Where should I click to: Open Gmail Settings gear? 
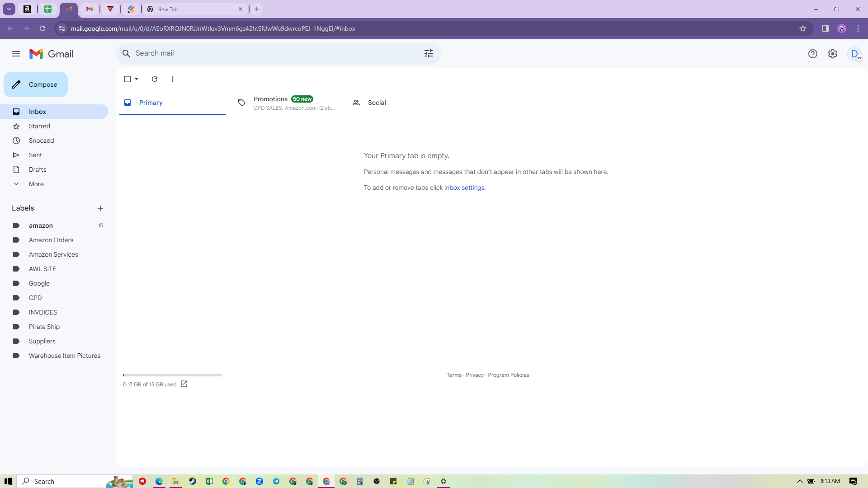tap(833, 54)
